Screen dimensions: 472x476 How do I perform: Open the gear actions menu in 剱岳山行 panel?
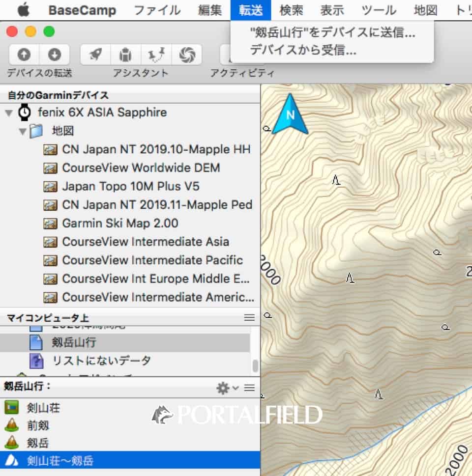(x=224, y=388)
